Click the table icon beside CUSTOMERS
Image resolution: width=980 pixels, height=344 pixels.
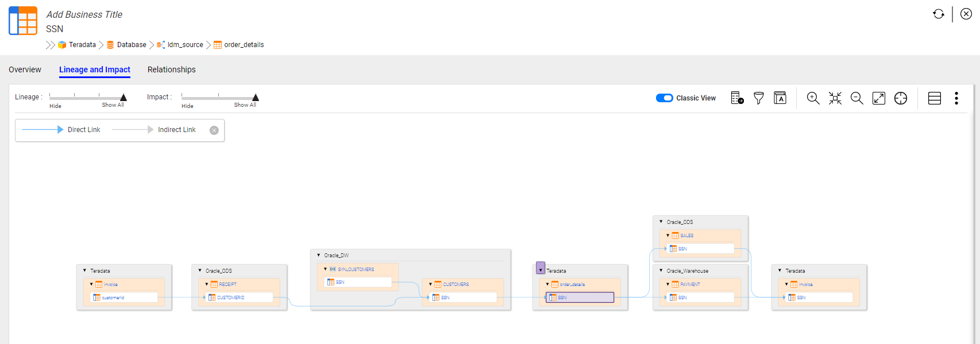[438, 284]
